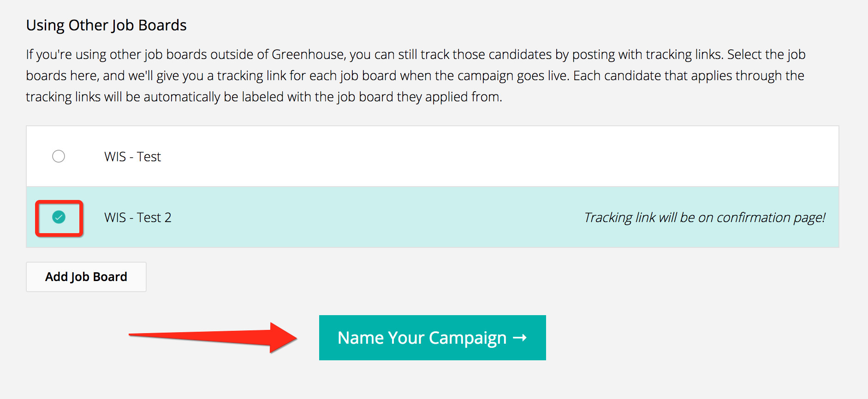Click the paragraph describing tracking links
Viewport: 868px width, 399px height.
pos(415,76)
